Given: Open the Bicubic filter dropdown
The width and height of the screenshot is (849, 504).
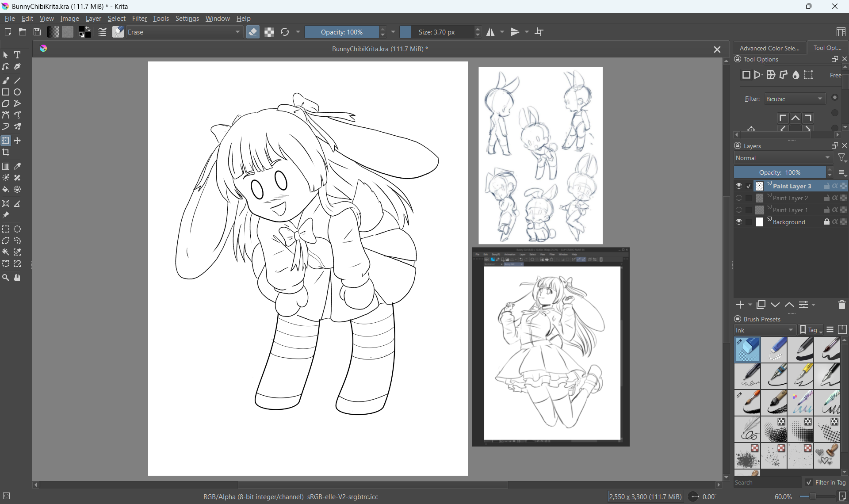Looking at the screenshot, I should point(795,99).
